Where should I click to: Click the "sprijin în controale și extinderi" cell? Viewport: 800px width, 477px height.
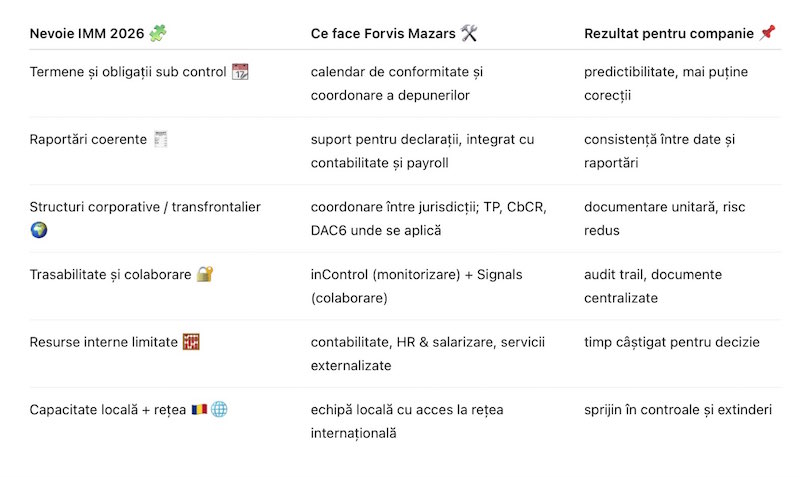coord(678,410)
